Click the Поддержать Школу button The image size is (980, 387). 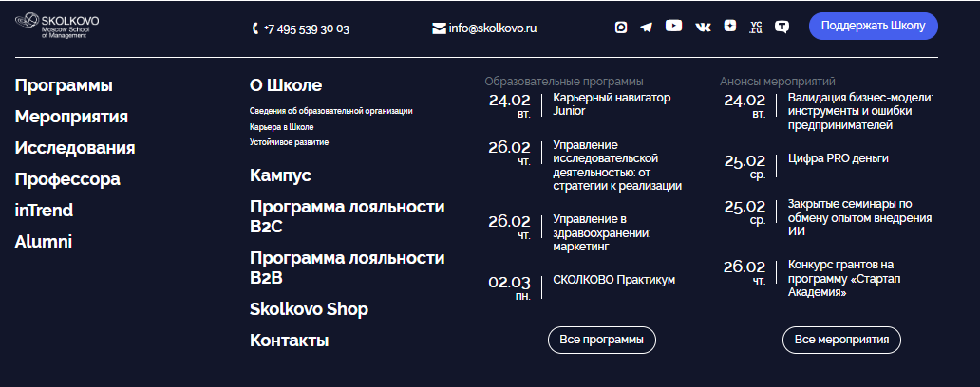[873, 27]
